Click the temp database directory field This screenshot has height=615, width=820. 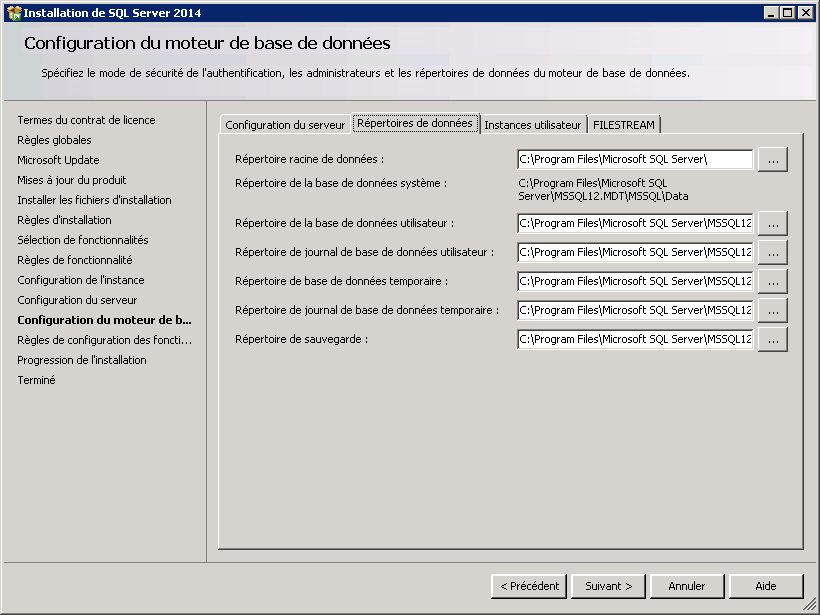(634, 281)
